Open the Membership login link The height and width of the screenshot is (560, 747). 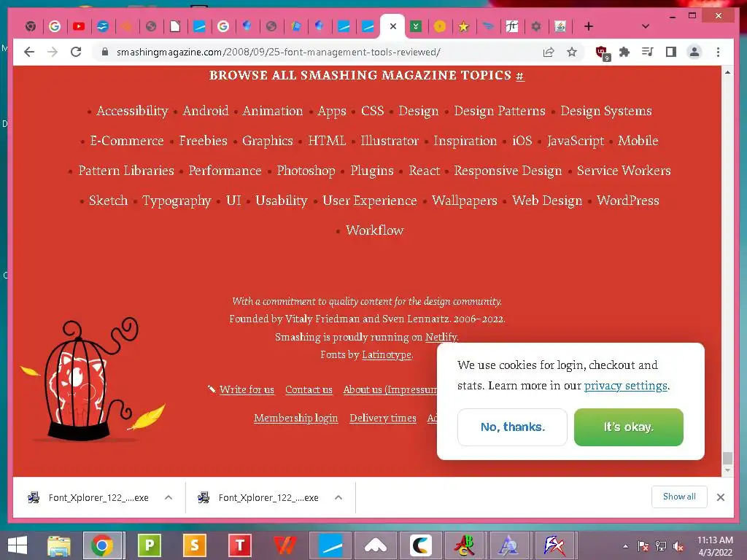(296, 418)
